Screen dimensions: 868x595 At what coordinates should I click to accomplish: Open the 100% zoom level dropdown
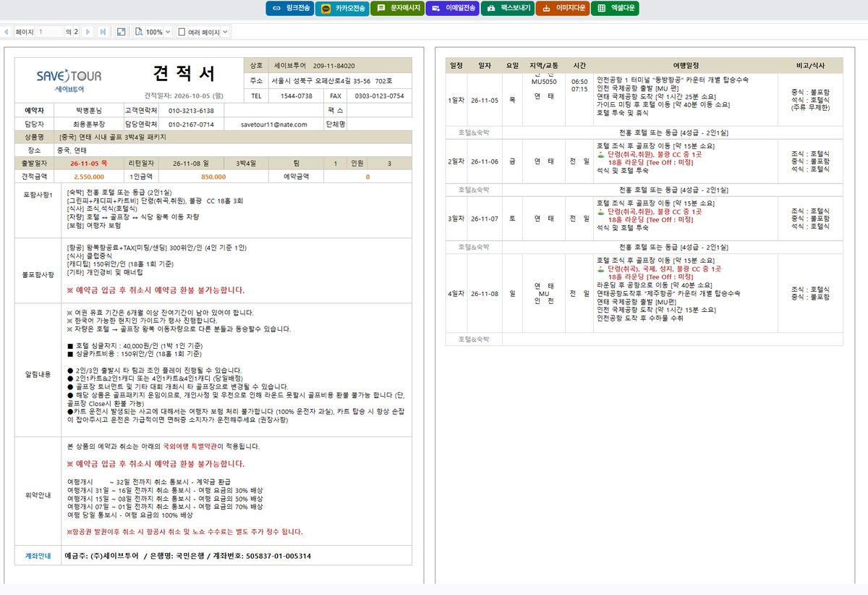coord(158,33)
